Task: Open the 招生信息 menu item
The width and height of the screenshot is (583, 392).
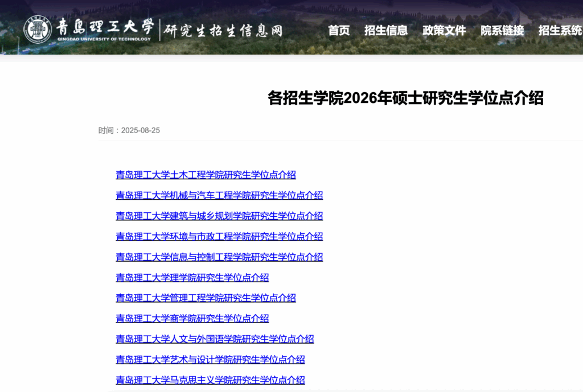Action: (386, 31)
